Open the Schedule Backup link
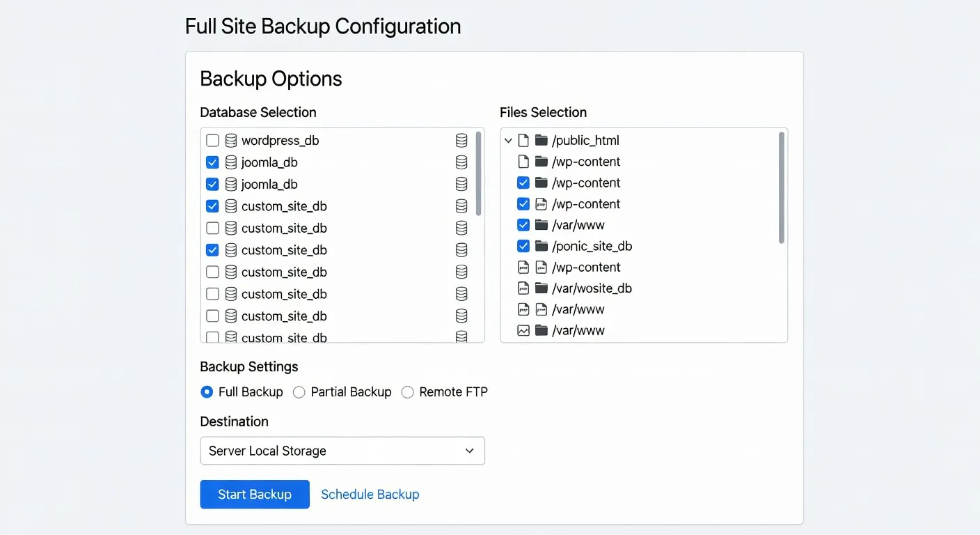This screenshot has height=535, width=980. pyautogui.click(x=370, y=494)
